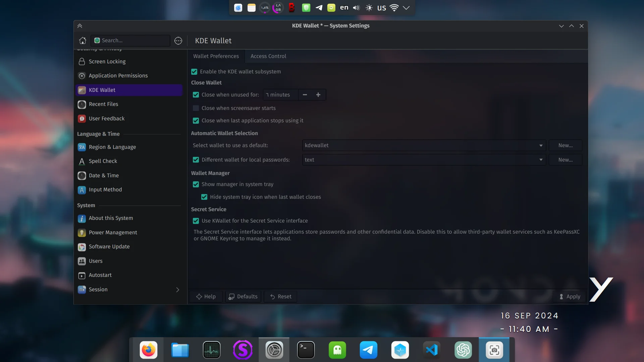The width and height of the screenshot is (644, 362).
Task: Click the Defaults button
Action: coord(243,297)
